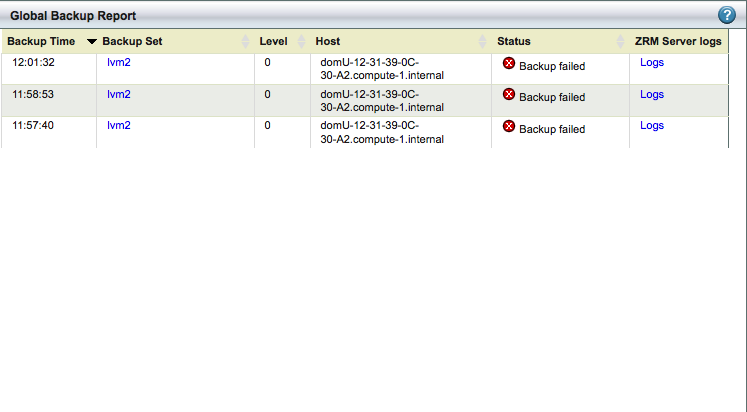Viewport: 747px width, 412px height.
Task: Open lvm2 backup set for 11:57:40
Action: (x=119, y=125)
